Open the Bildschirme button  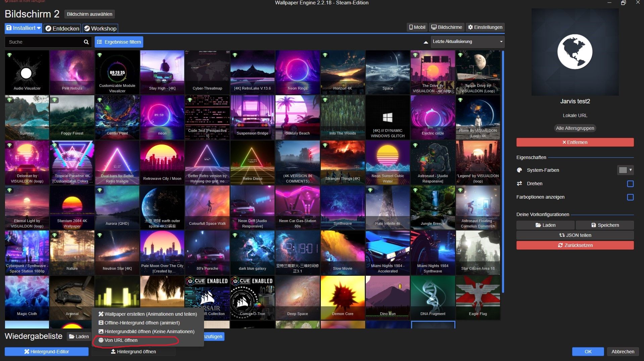(446, 27)
